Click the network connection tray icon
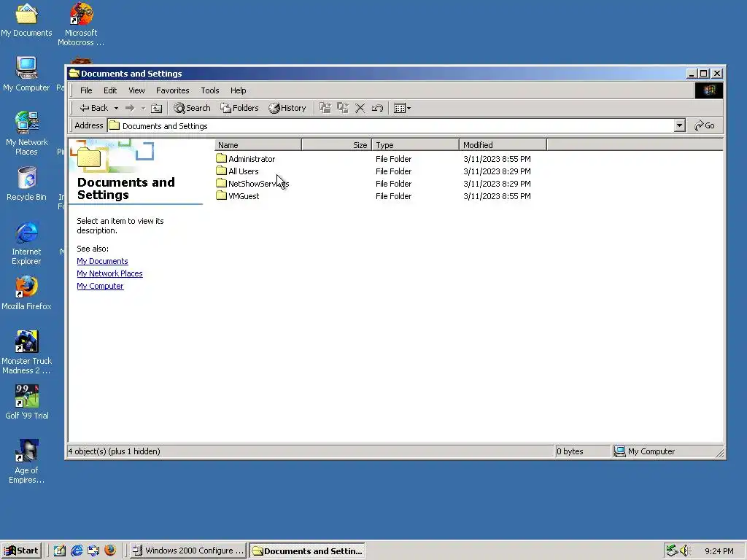The width and height of the screenshot is (747, 560). pos(672,551)
